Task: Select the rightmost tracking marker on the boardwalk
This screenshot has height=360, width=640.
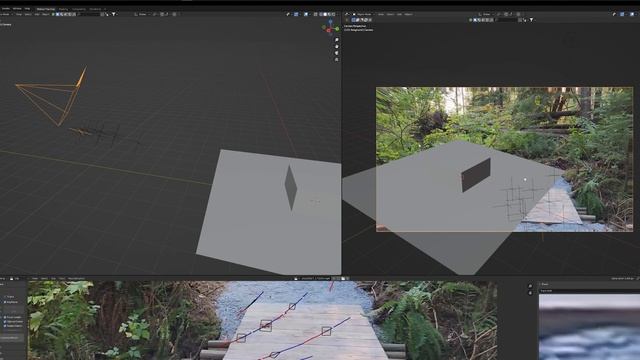Action: [326, 331]
